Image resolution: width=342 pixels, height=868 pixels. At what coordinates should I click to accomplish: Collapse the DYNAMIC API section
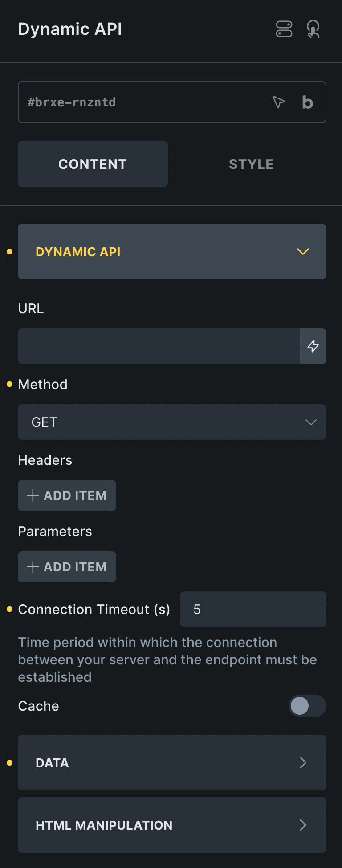(303, 251)
